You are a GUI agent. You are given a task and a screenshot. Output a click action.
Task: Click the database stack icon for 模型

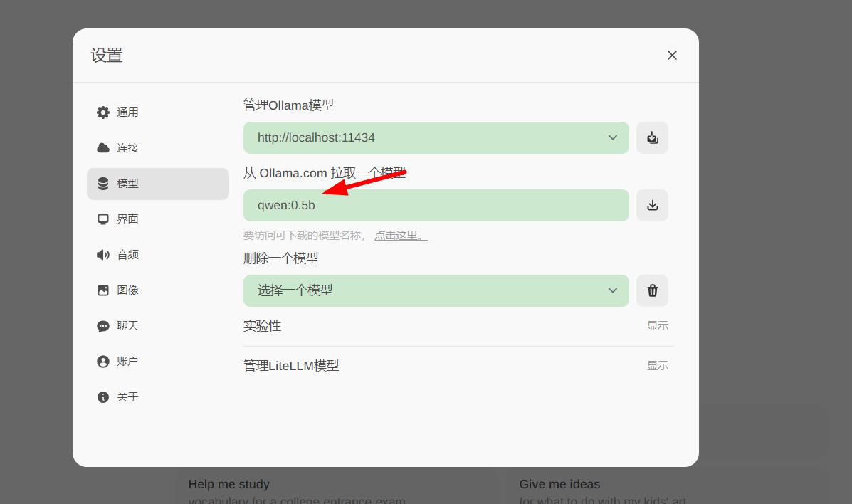(x=102, y=184)
